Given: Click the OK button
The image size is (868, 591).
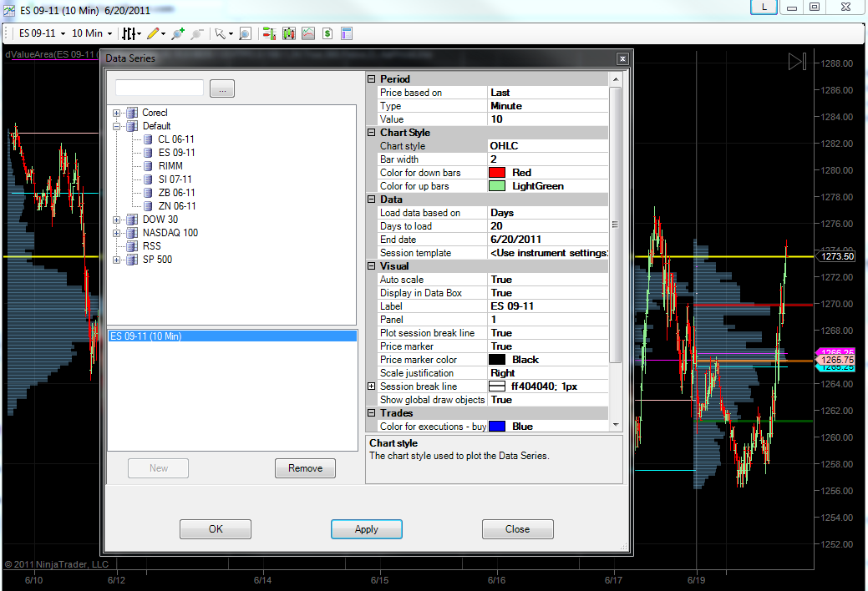Looking at the screenshot, I should click(x=216, y=529).
